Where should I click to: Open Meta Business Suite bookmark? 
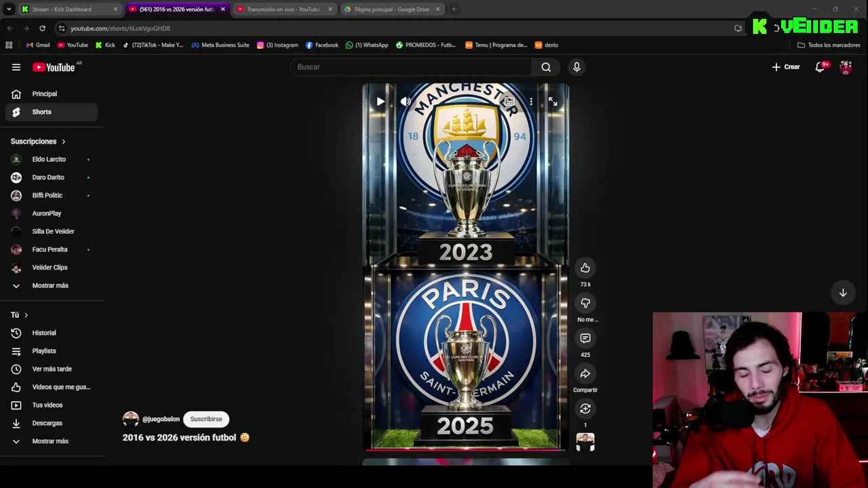220,45
